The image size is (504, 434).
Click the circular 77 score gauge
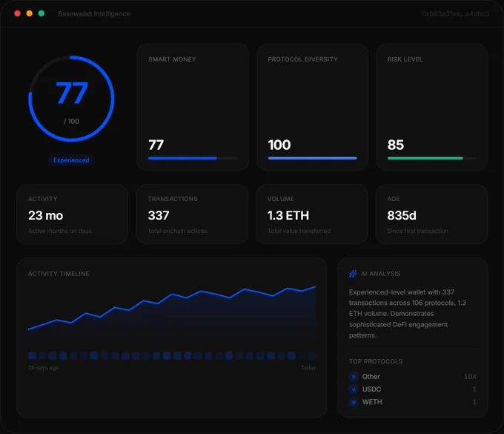(x=71, y=99)
